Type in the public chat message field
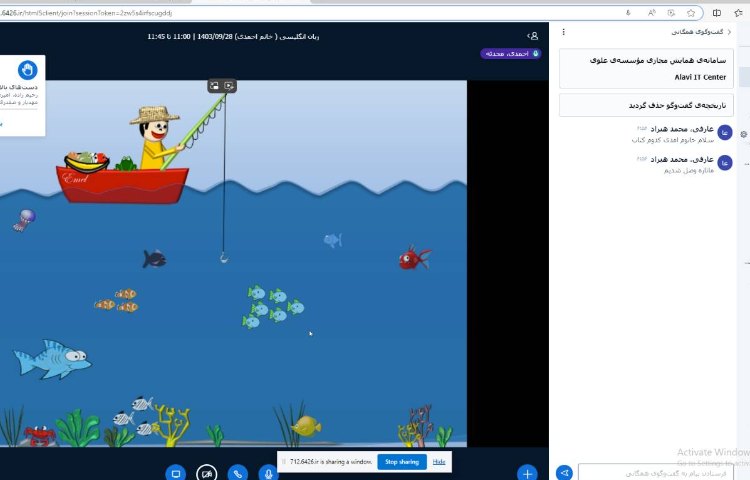750x480 pixels. pos(660,472)
